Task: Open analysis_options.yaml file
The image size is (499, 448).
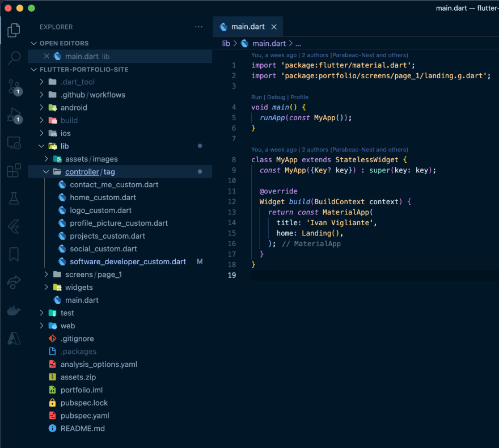Action: [x=99, y=364]
